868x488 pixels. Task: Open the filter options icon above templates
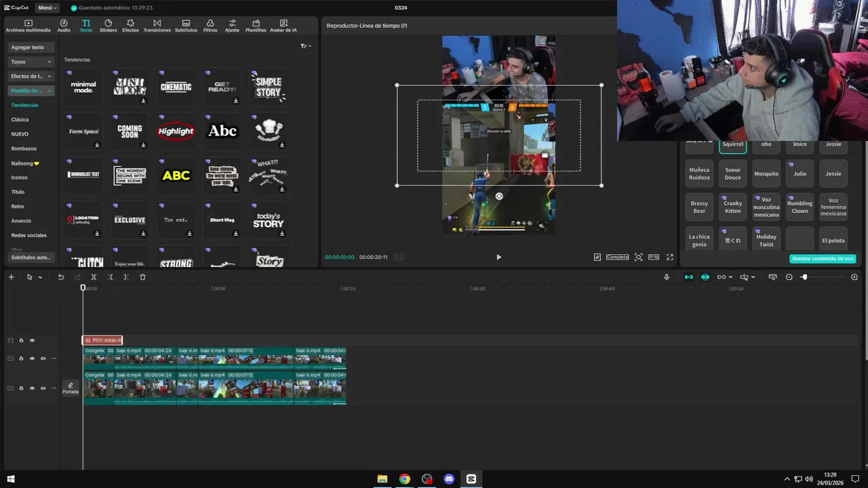point(305,46)
